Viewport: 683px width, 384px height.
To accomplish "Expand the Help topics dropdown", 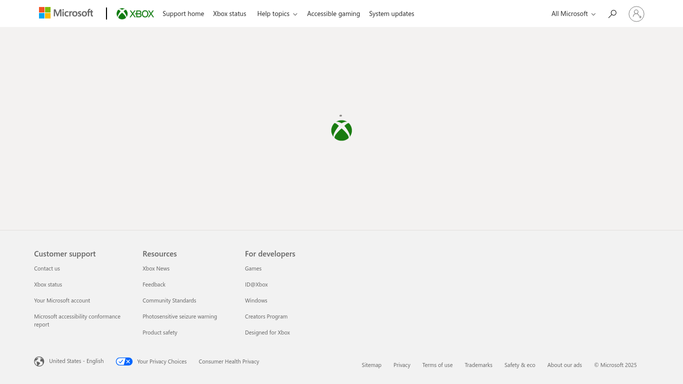I will click(x=277, y=14).
